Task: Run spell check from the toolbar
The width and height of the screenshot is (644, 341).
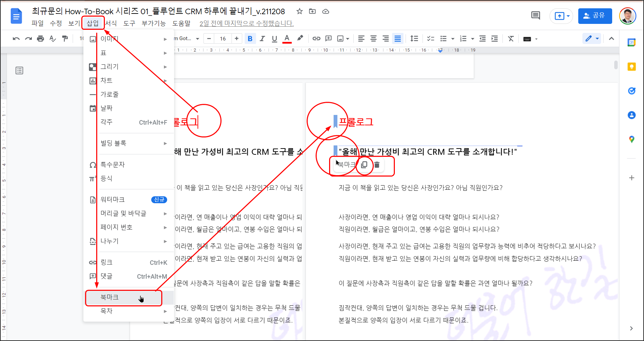Action: click(x=53, y=39)
